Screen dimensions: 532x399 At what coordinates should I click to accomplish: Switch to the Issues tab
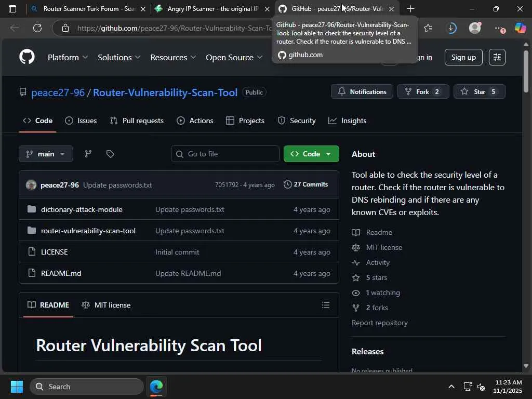(81, 121)
